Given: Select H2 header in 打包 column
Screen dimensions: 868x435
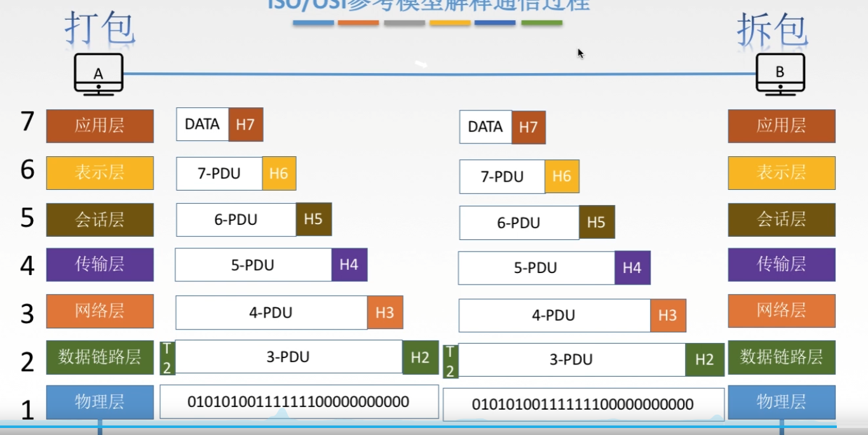Looking at the screenshot, I should [x=420, y=357].
